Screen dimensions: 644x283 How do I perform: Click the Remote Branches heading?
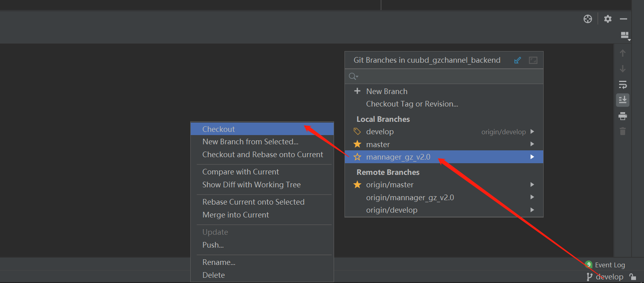pos(388,172)
